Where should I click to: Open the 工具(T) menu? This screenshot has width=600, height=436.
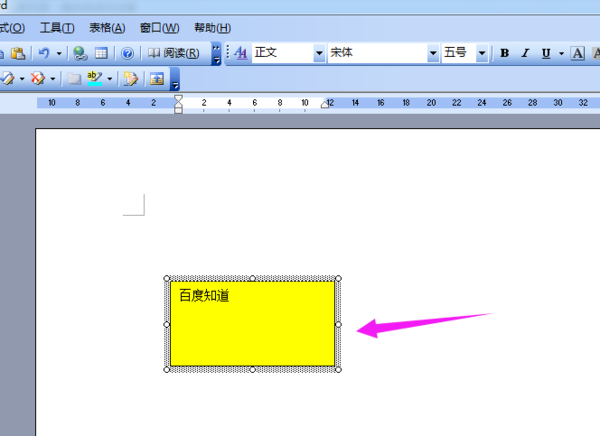pos(57,28)
